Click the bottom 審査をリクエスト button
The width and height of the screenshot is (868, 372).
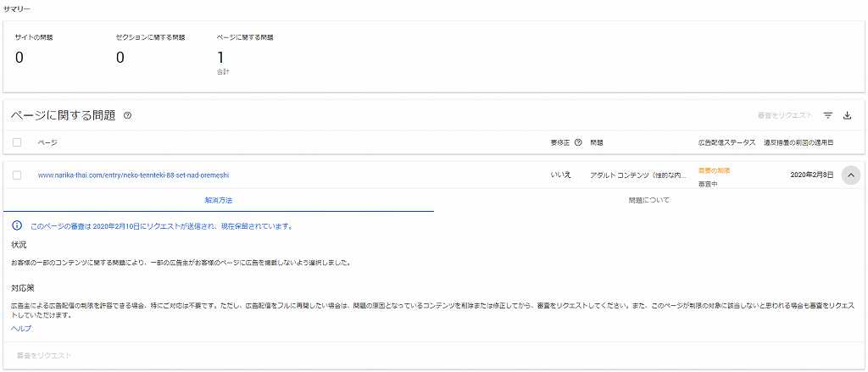coord(44,355)
